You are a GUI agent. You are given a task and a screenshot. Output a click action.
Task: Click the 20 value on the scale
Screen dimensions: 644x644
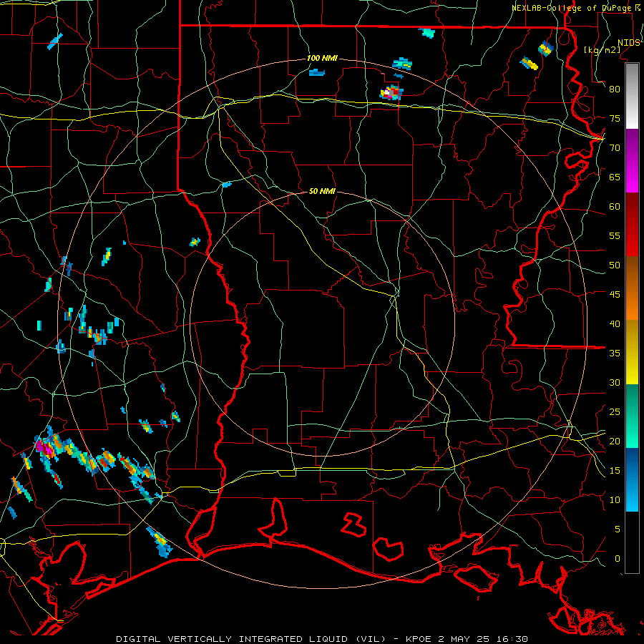615,441
